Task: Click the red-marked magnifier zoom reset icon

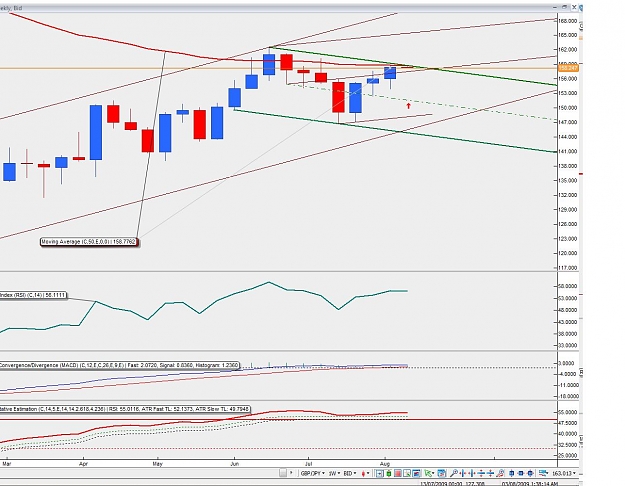Action: tap(501, 473)
